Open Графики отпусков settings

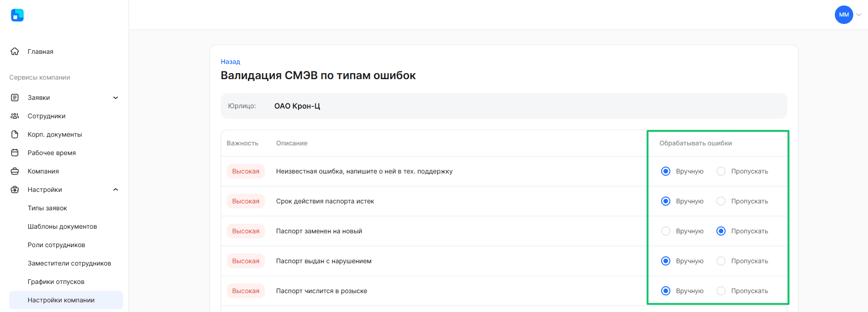point(56,282)
